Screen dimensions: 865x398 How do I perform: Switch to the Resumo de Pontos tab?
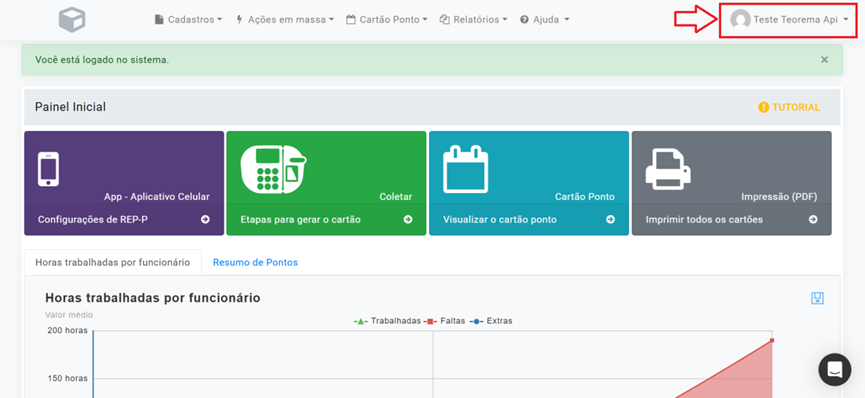tap(255, 262)
